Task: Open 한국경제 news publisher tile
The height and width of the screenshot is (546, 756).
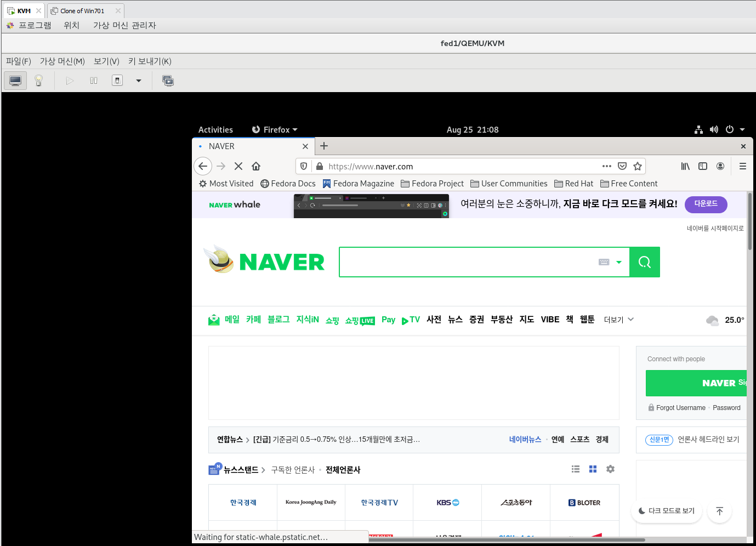Action: pyautogui.click(x=243, y=503)
